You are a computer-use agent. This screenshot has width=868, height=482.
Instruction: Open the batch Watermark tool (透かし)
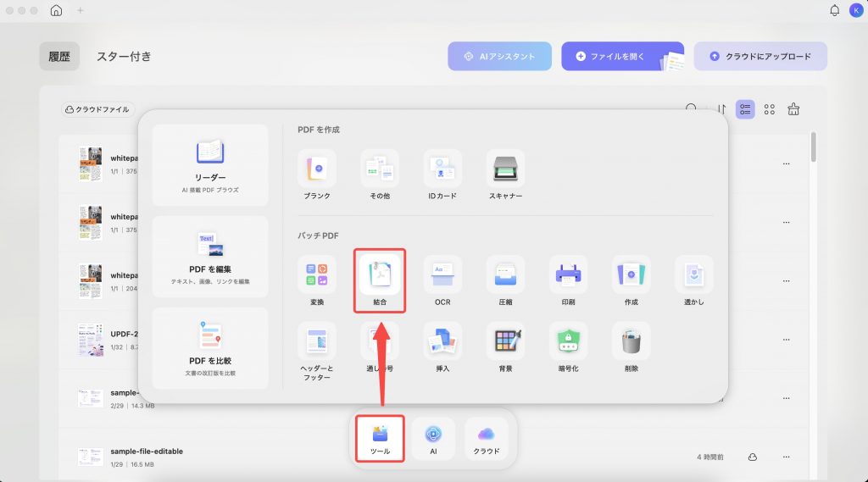coord(693,274)
